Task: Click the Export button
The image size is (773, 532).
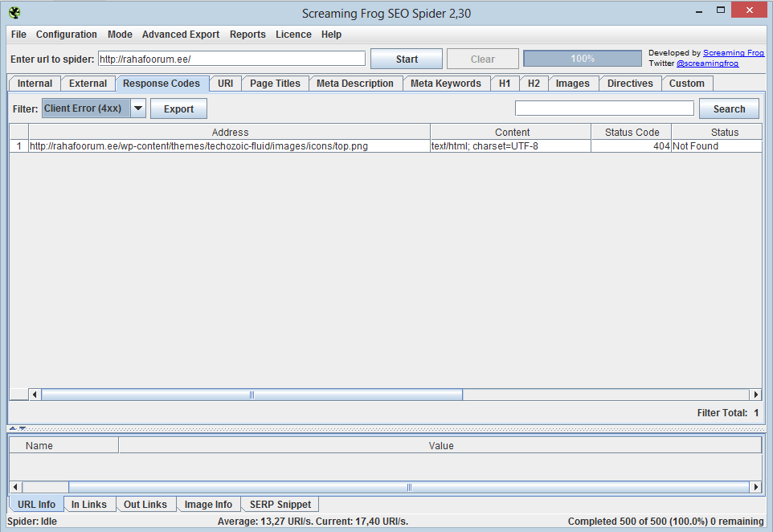Action: tap(178, 109)
